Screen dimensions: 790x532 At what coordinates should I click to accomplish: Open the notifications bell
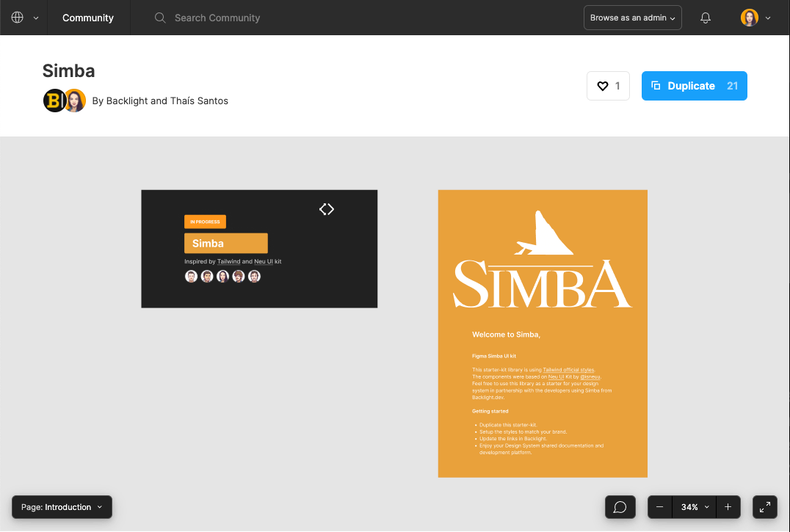(706, 18)
